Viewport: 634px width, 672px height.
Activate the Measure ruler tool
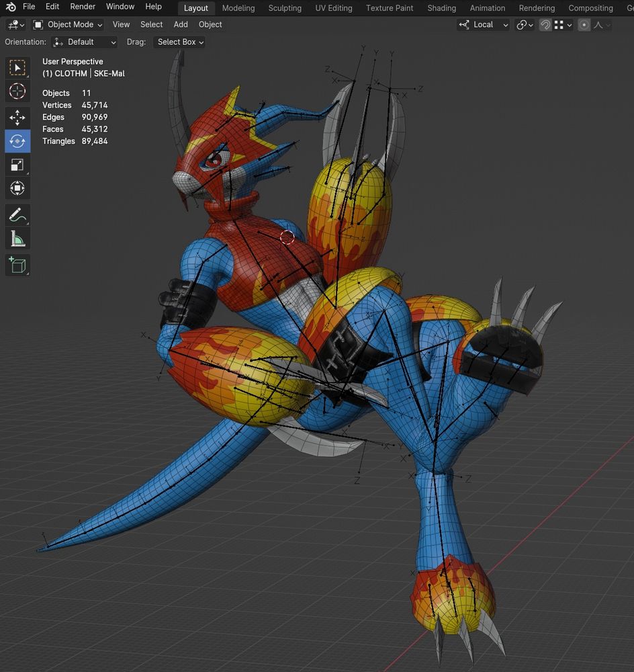(17, 239)
